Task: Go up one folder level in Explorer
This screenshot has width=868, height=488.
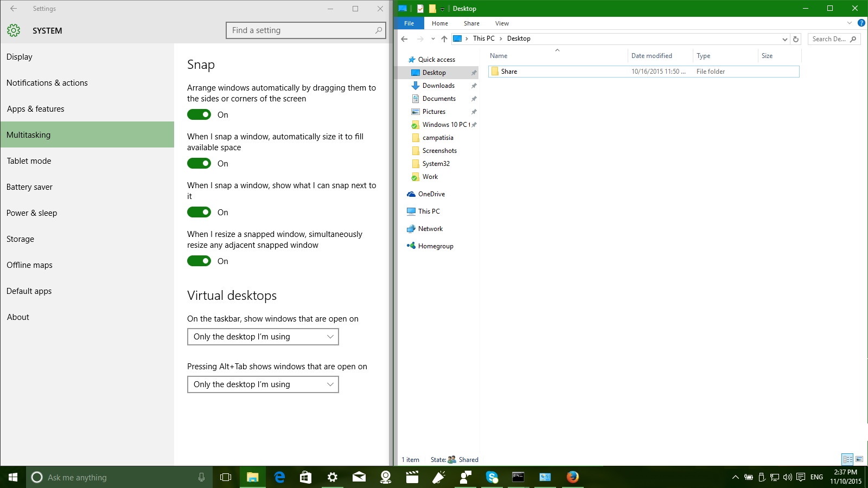Action: point(444,38)
